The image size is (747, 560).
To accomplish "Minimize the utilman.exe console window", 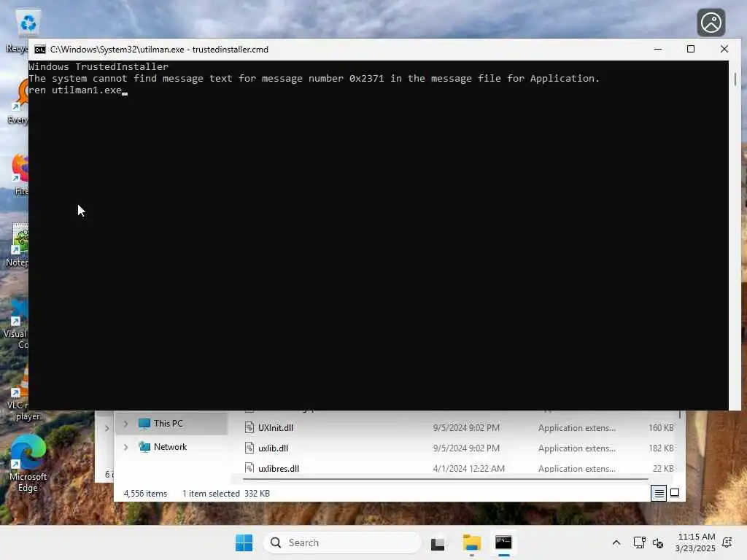I will click(x=658, y=49).
